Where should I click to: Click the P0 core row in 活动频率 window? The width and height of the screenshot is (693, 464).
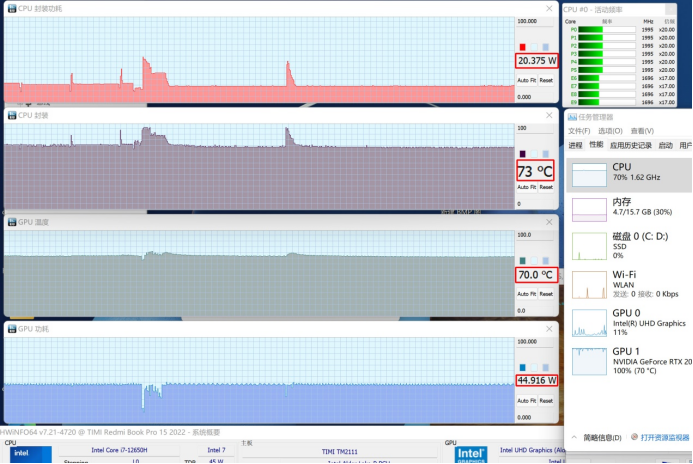622,30
